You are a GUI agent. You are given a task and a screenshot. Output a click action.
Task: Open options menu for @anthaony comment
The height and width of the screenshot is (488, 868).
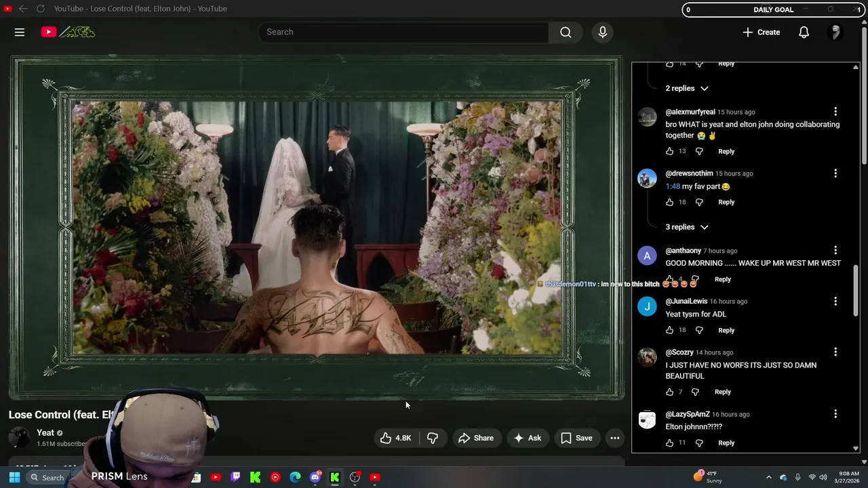coord(835,251)
